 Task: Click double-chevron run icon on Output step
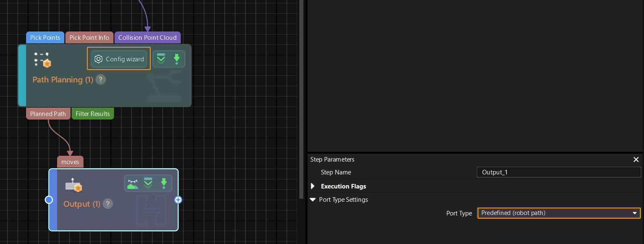click(x=148, y=184)
